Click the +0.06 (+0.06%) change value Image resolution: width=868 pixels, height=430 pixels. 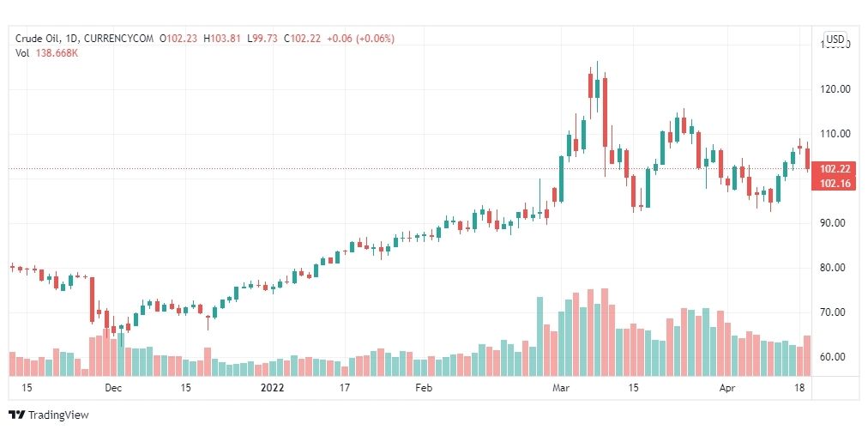tap(360, 39)
